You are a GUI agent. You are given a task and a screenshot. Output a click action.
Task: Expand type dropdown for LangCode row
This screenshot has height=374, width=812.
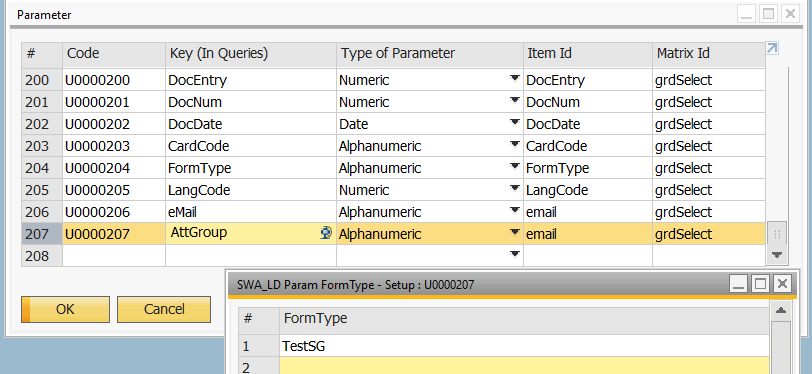[x=514, y=189]
